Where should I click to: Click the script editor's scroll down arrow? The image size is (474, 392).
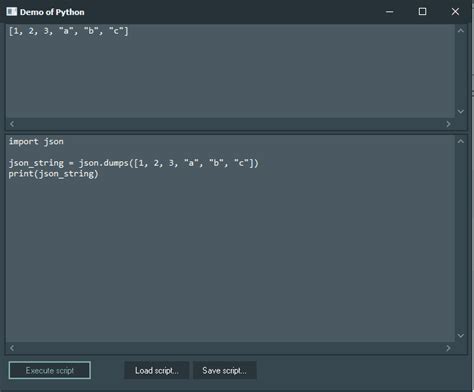pyautogui.click(x=461, y=336)
